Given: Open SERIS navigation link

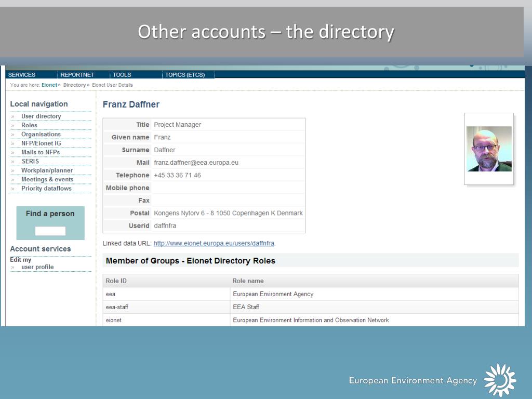Looking at the screenshot, I should (x=30, y=161).
